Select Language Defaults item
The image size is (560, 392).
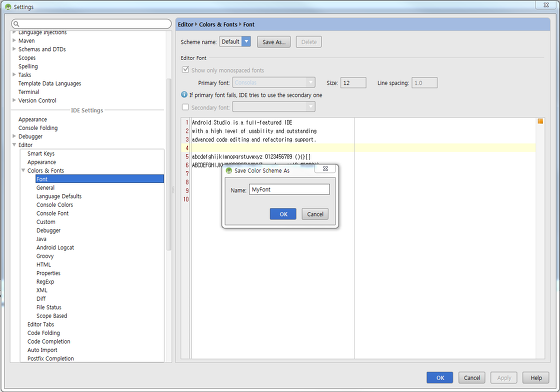(x=59, y=196)
